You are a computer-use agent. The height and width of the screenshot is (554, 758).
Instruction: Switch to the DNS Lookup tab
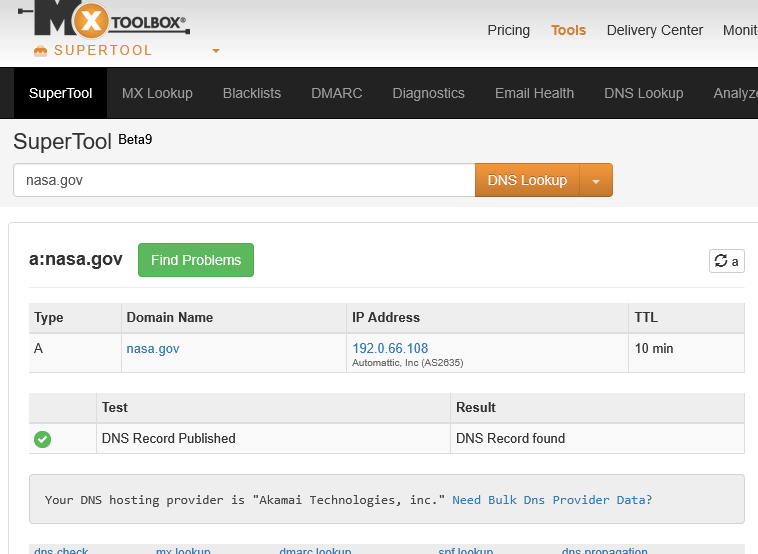(643, 93)
